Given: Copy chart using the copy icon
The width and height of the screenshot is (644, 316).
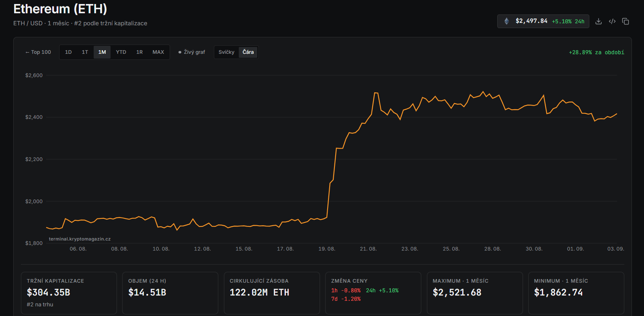Looking at the screenshot, I should [x=626, y=21].
